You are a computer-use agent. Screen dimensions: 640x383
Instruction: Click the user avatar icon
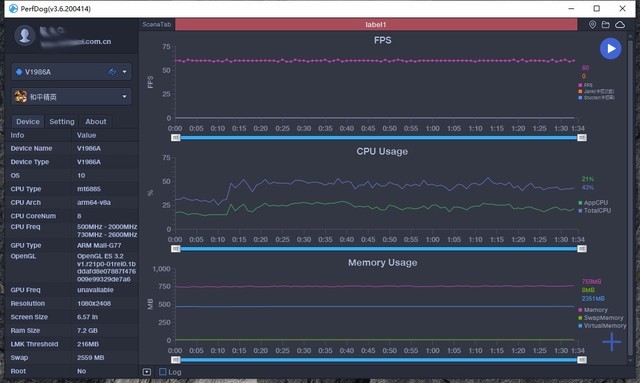[x=24, y=35]
